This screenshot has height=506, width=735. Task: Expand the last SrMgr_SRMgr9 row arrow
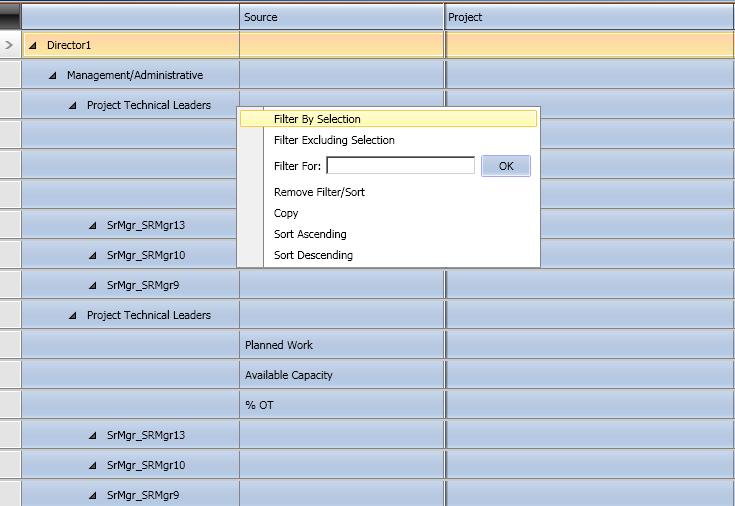point(93,495)
